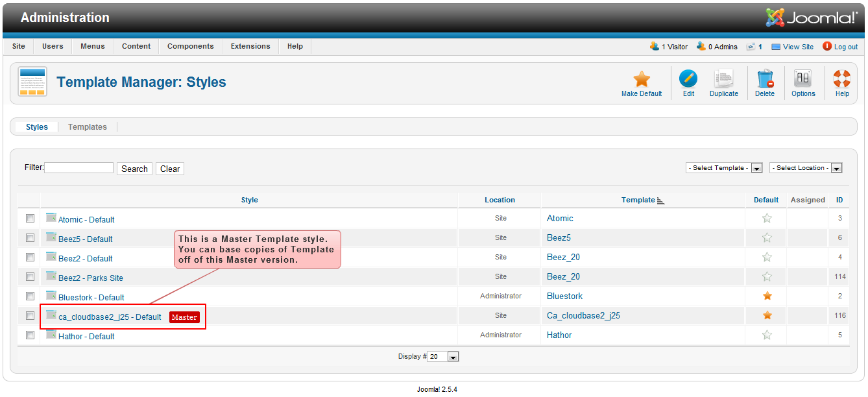Click the Clear filter button

click(170, 169)
